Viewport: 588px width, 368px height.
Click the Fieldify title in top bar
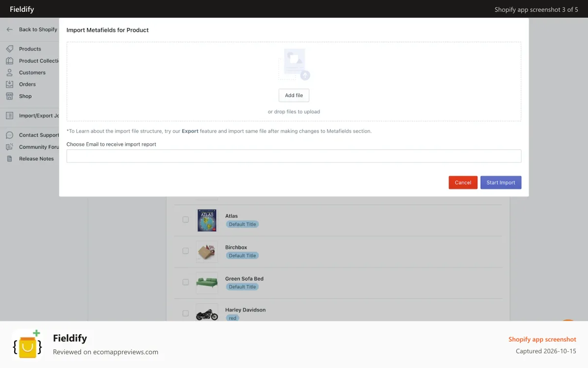pyautogui.click(x=22, y=9)
